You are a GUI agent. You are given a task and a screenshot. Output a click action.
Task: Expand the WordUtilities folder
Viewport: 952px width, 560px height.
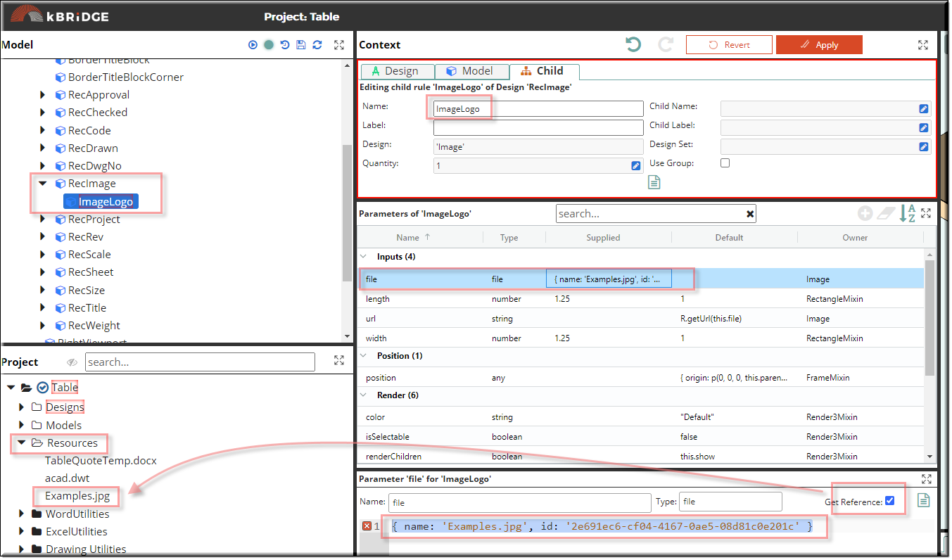point(22,514)
